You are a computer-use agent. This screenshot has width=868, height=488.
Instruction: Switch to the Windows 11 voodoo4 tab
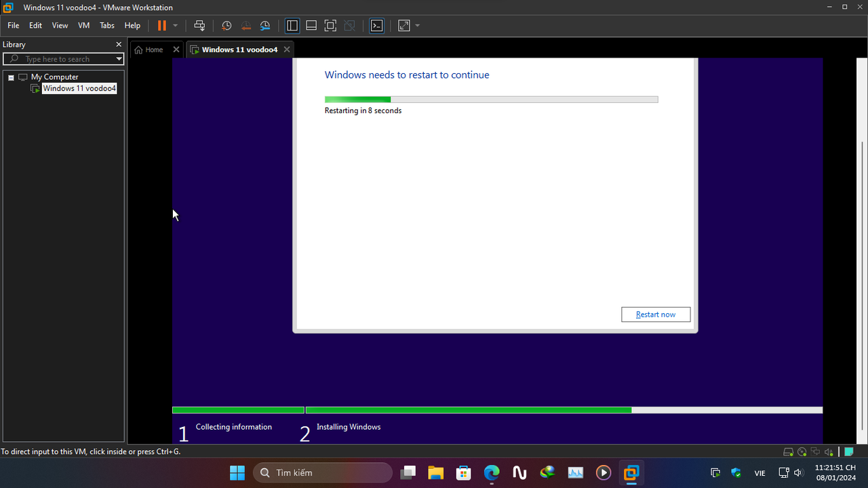tap(234, 49)
